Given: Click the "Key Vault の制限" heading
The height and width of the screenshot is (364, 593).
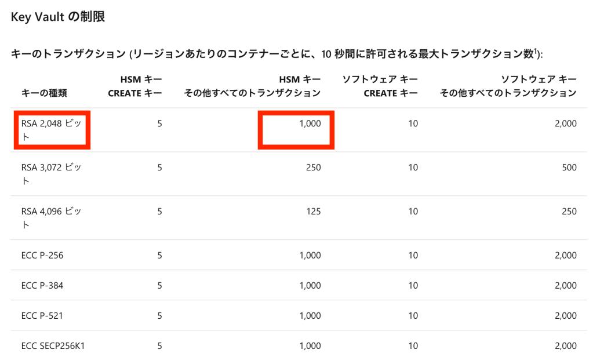Looking at the screenshot, I should coord(57,17).
